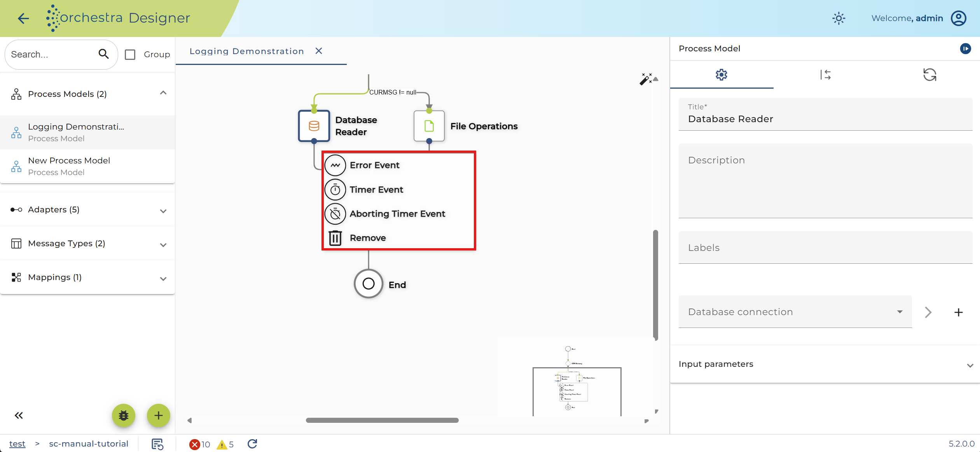
Task: Open the parameter mapping arrows tab
Action: (825, 75)
